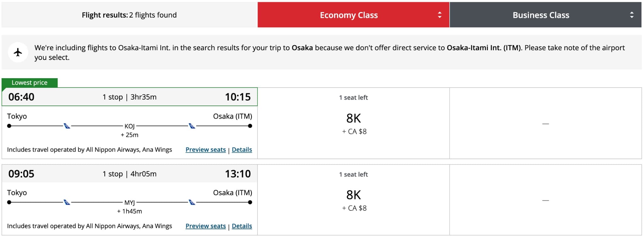Click the second ANA tail icon after KOJ
This screenshot has height=238, width=644.
coord(192,126)
